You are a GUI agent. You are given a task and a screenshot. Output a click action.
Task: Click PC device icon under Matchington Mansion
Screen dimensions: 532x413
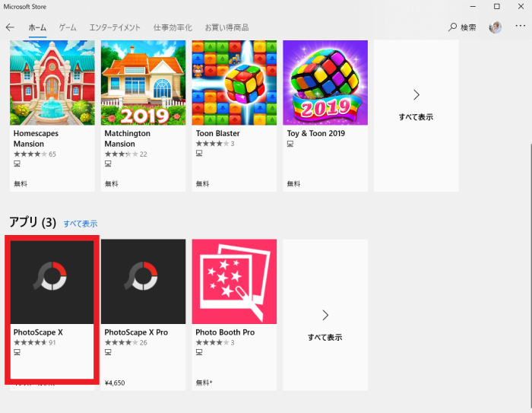coord(108,164)
